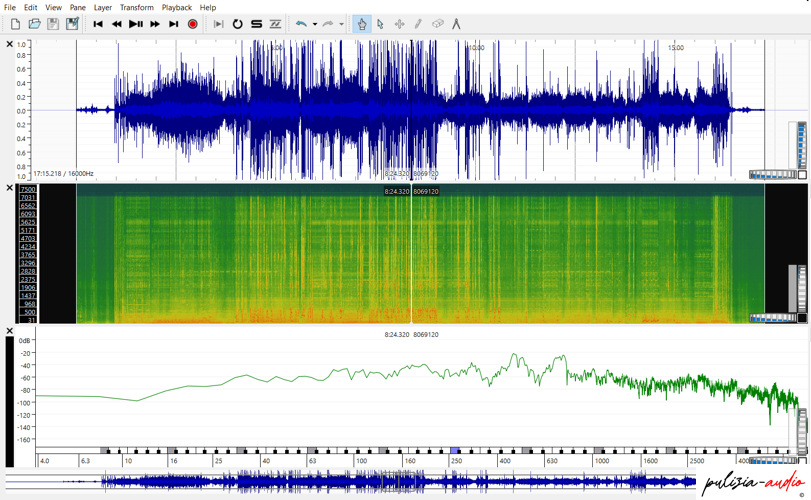
Task: Click the greyed-out Redo arrow
Action: click(328, 24)
